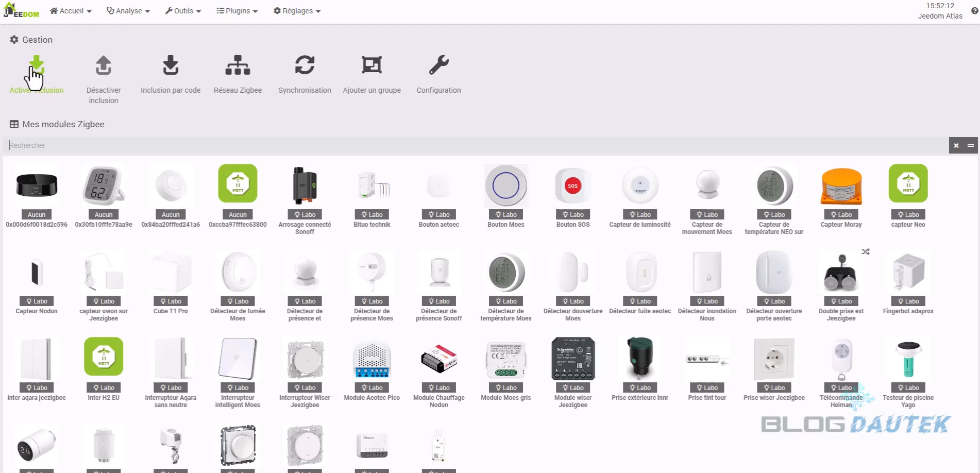Open the Réseau Zigbee network view
Screen dimensions: 980x473
coord(238,66)
